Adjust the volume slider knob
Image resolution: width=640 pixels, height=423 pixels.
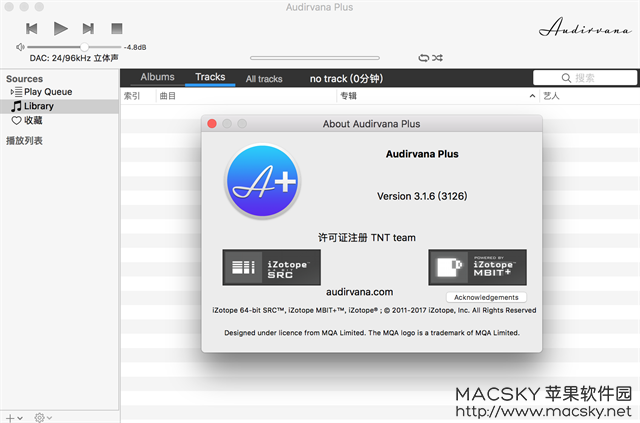click(x=84, y=47)
